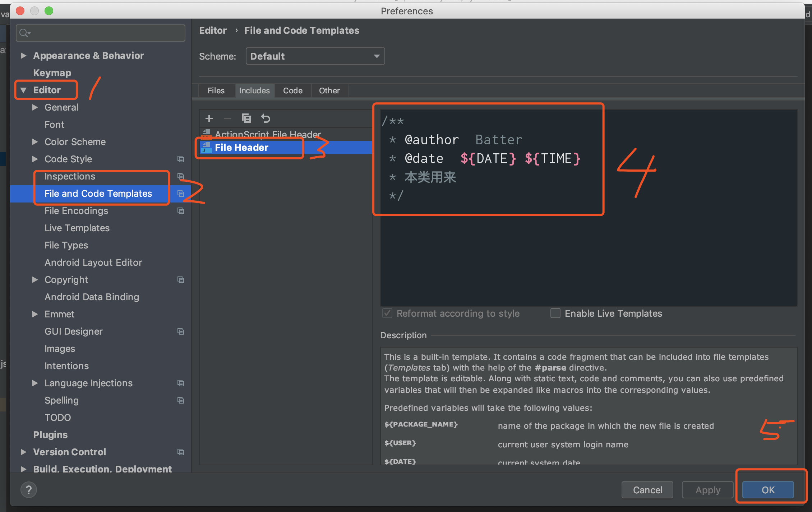Viewport: 812px width, 512px height.
Task: Collapse the Editor tree section
Action: pyautogui.click(x=23, y=90)
